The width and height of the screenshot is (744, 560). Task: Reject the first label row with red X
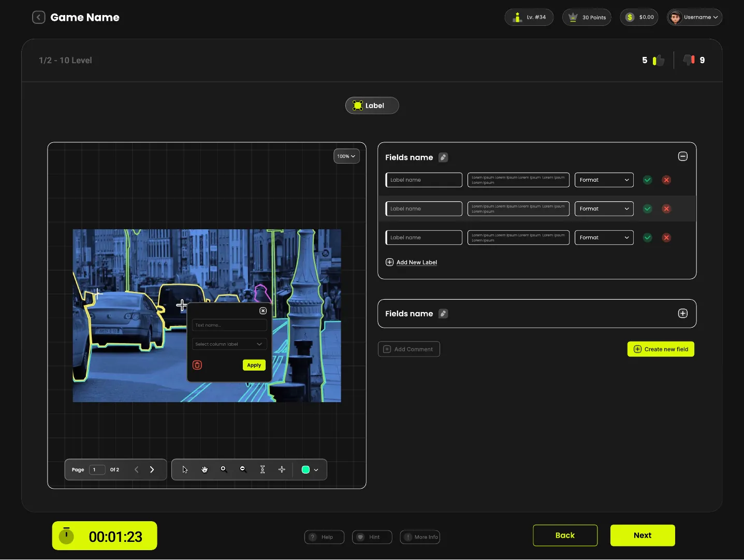(x=667, y=180)
